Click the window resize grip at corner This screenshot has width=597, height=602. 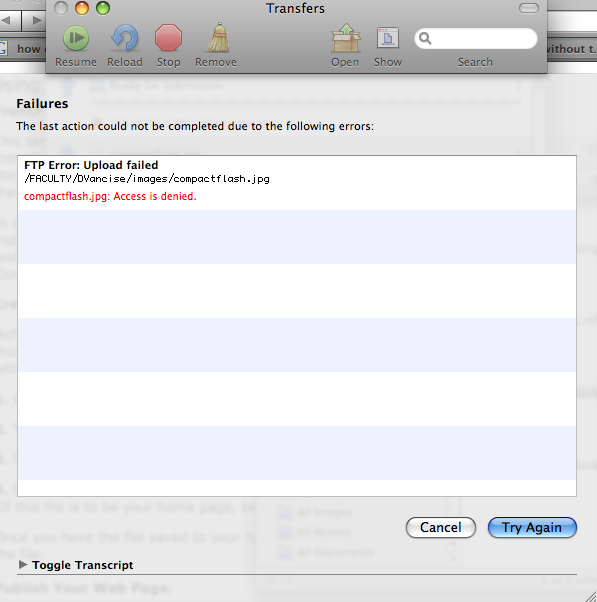tap(590, 596)
